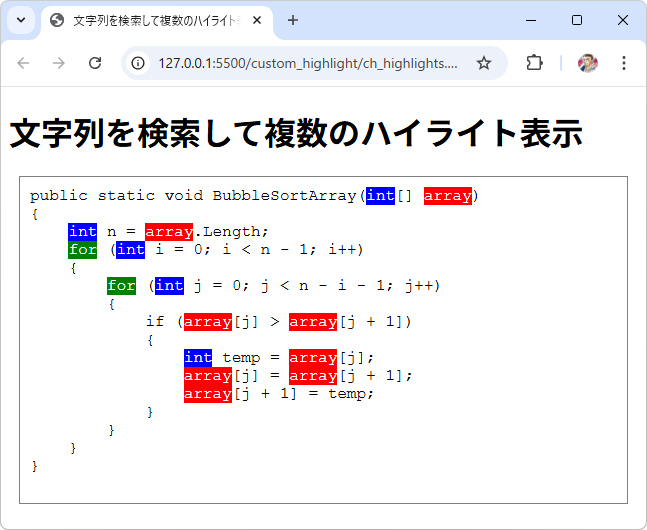Open the extensions puzzle icon
The width and height of the screenshot is (647, 530).
[x=534, y=63]
